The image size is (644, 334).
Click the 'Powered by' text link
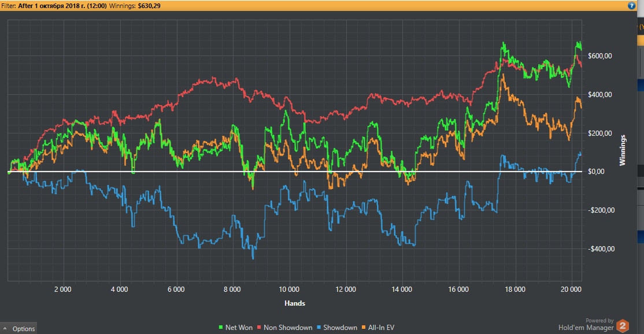coord(599,320)
